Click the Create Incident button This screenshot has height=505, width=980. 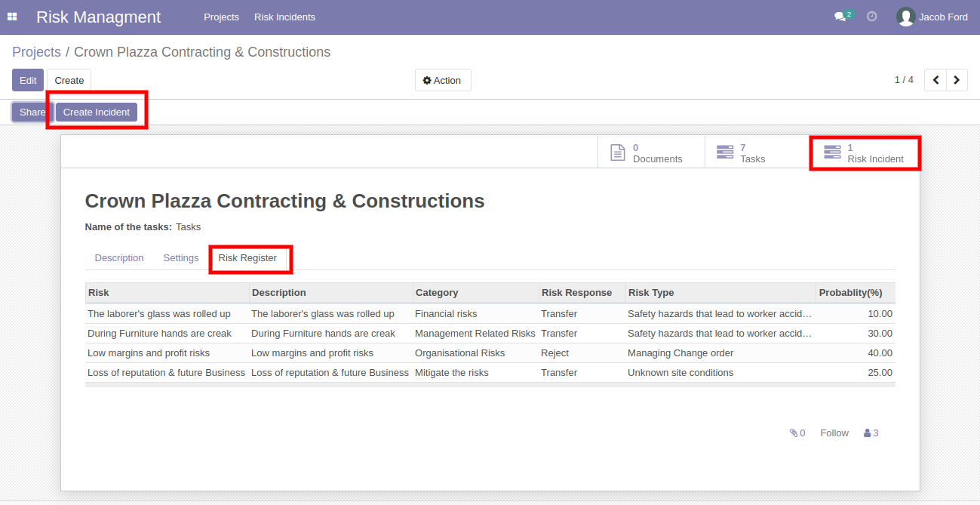pyautogui.click(x=97, y=112)
